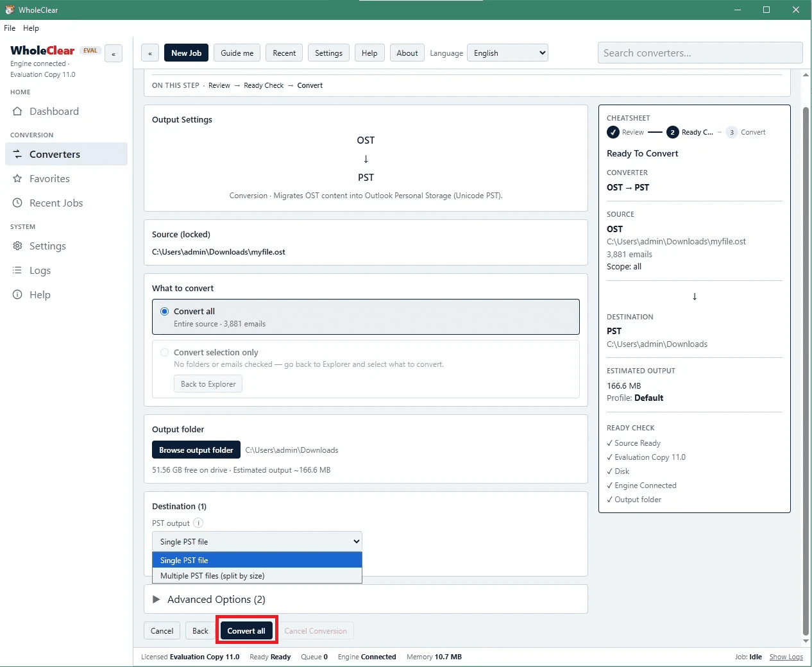Screen dimensions: 812x667
Task: Open the Help menu in the menu bar
Action: pos(31,28)
